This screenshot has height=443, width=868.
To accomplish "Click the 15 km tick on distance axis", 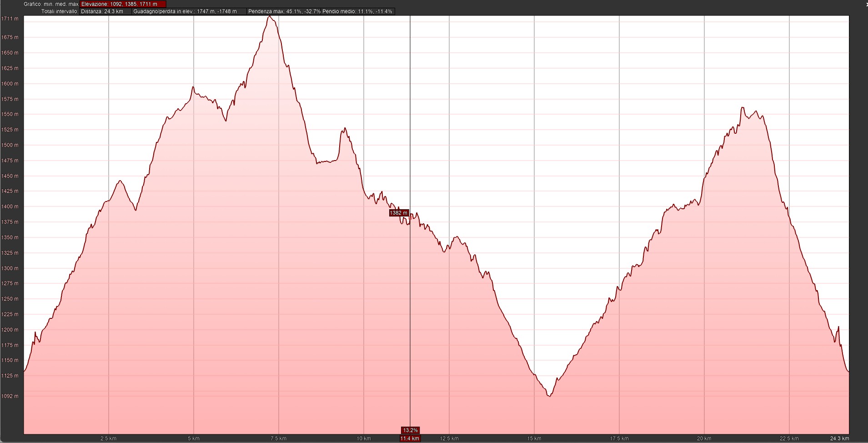I will [x=534, y=438].
